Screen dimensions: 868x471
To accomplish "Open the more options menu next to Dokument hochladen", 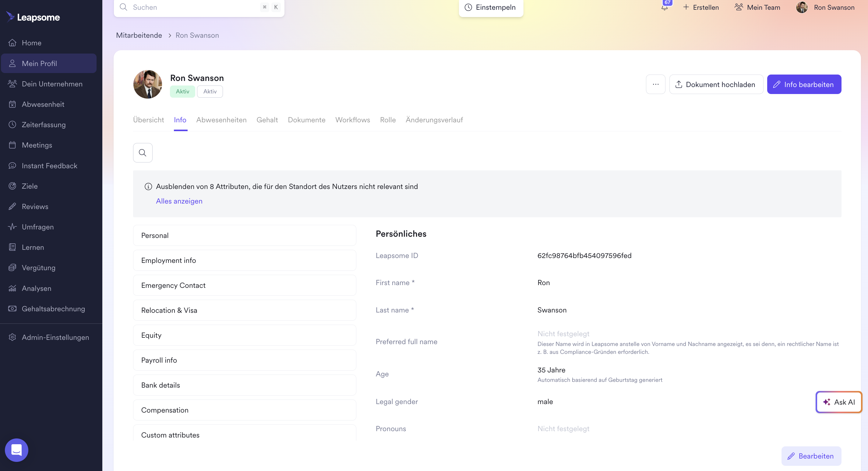I will pos(655,84).
